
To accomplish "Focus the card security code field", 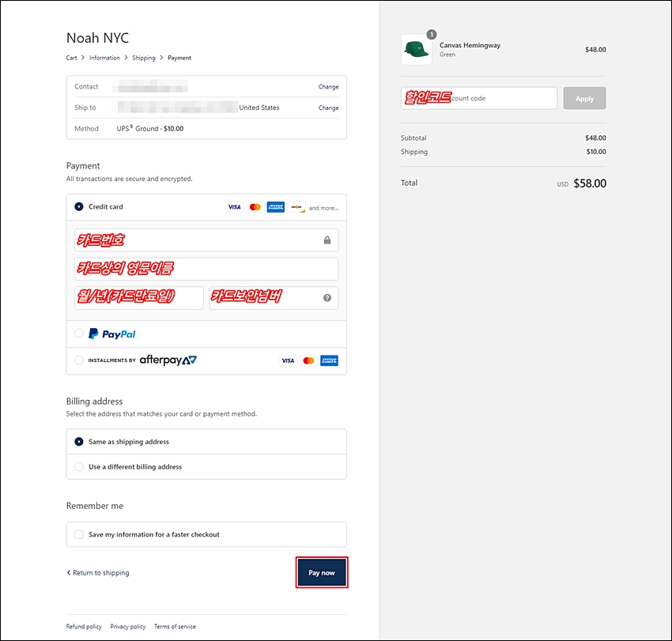I will point(274,298).
